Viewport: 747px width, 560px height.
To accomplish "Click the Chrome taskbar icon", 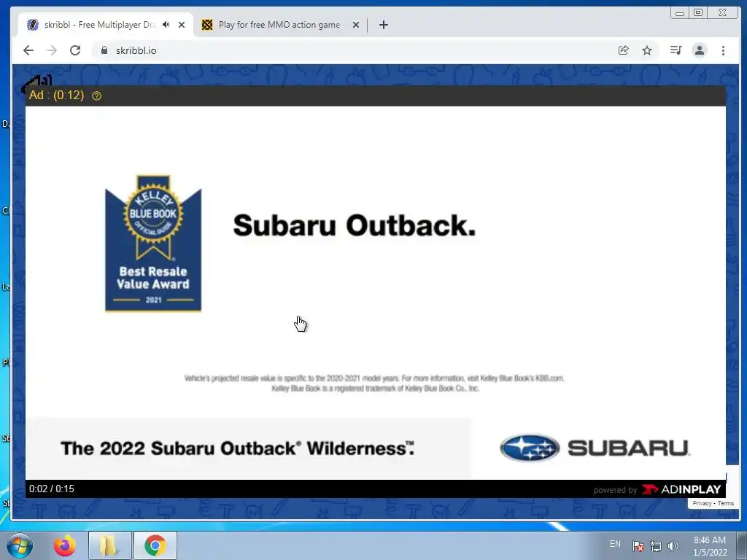I will 155,545.
